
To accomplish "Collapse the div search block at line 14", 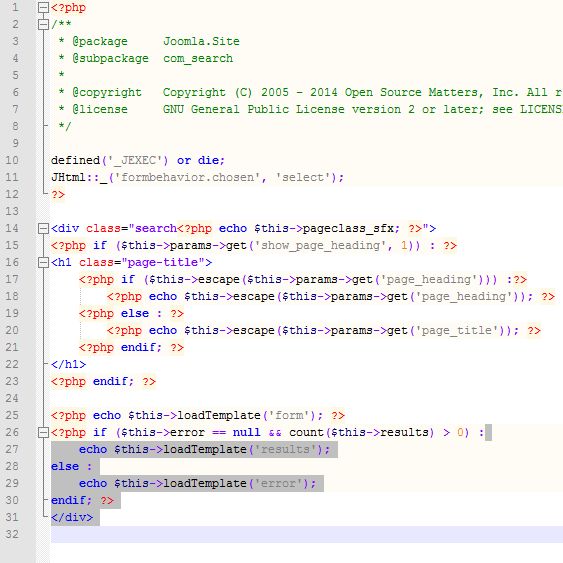I will [x=43, y=228].
